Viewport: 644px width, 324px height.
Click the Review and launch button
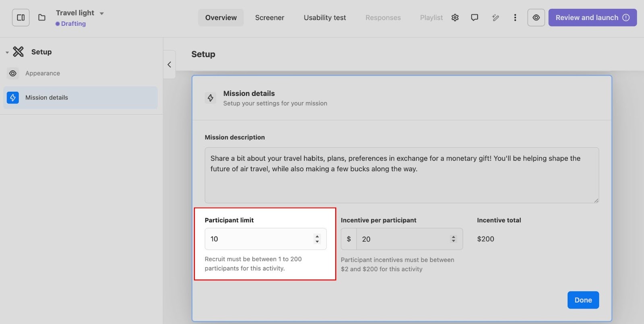(592, 18)
